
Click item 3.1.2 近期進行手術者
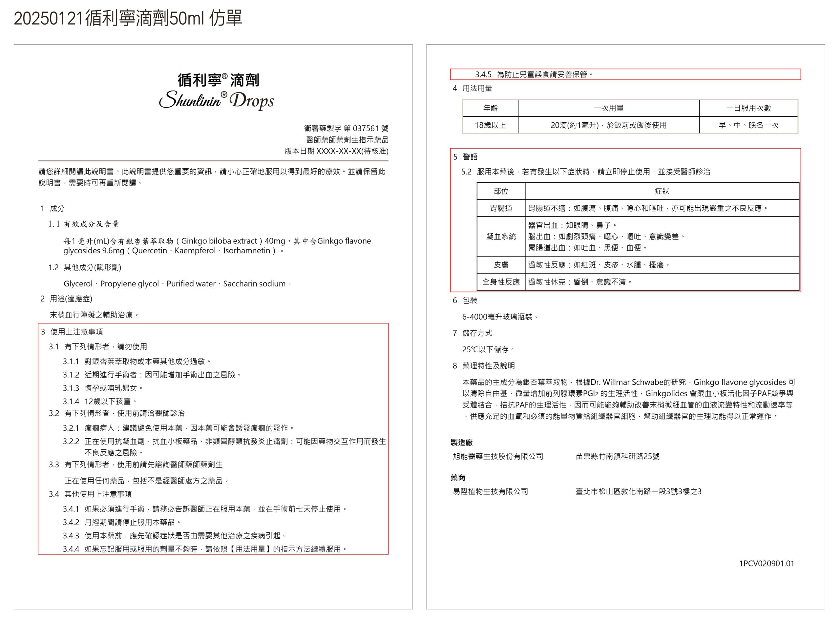click(x=152, y=374)
